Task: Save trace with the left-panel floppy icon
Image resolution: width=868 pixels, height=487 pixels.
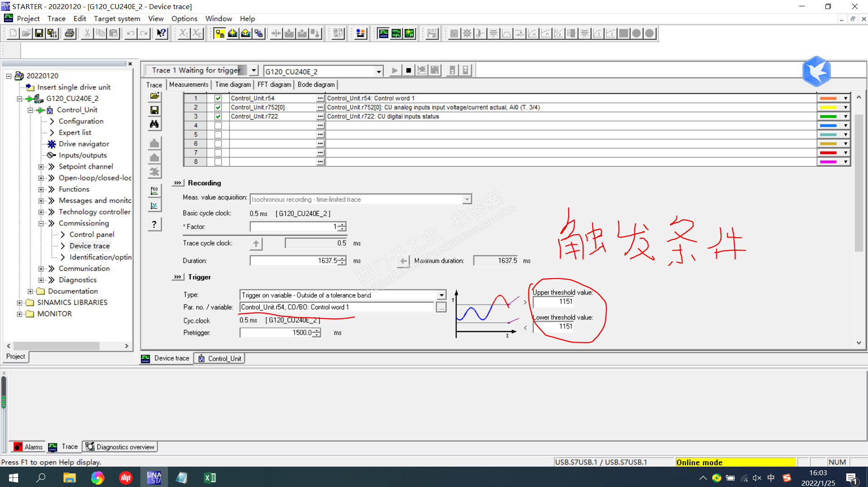Action: tap(154, 110)
